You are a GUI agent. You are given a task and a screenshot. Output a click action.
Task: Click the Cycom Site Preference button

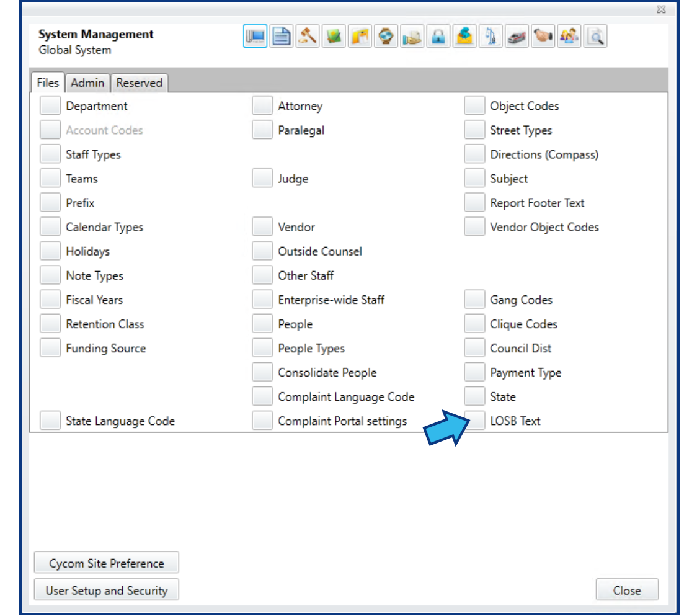click(x=106, y=563)
